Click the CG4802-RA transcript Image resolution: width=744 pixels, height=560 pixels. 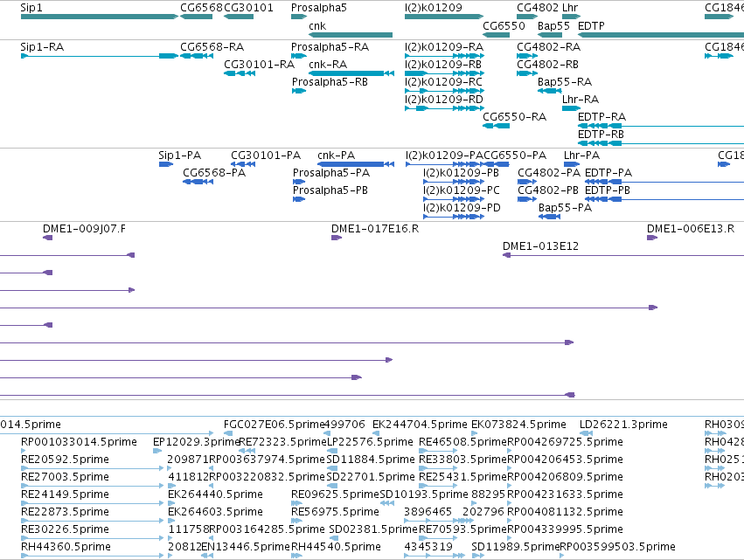527,56
